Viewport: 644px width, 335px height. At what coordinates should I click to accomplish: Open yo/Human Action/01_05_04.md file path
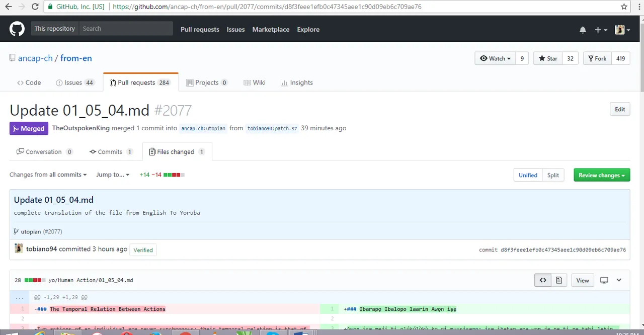pyautogui.click(x=91, y=280)
